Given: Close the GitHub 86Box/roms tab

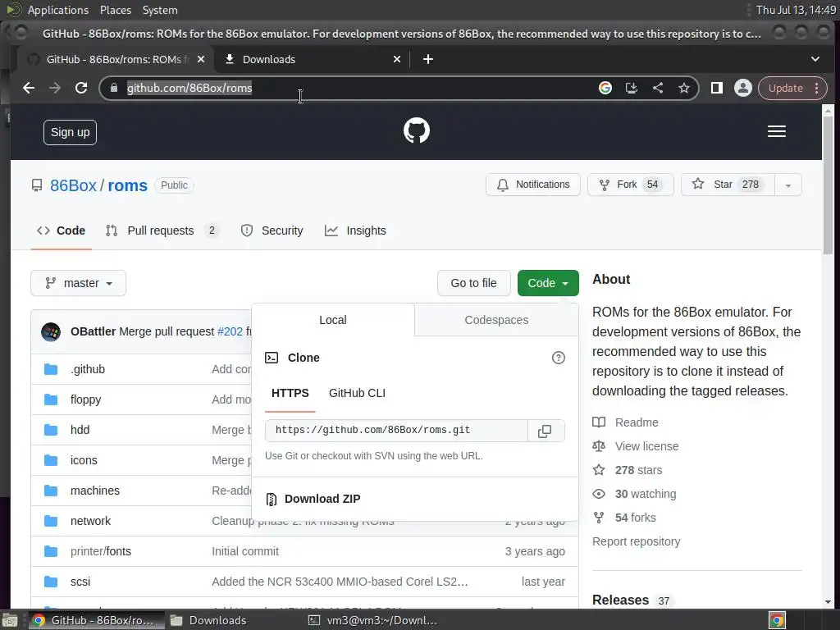Looking at the screenshot, I should point(201,59).
